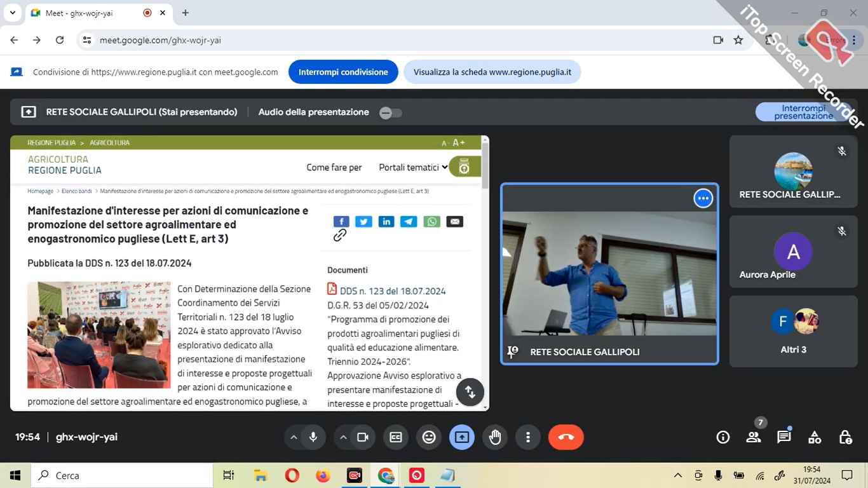Increase font size A+ control
868x488 pixels.
pos(459,143)
